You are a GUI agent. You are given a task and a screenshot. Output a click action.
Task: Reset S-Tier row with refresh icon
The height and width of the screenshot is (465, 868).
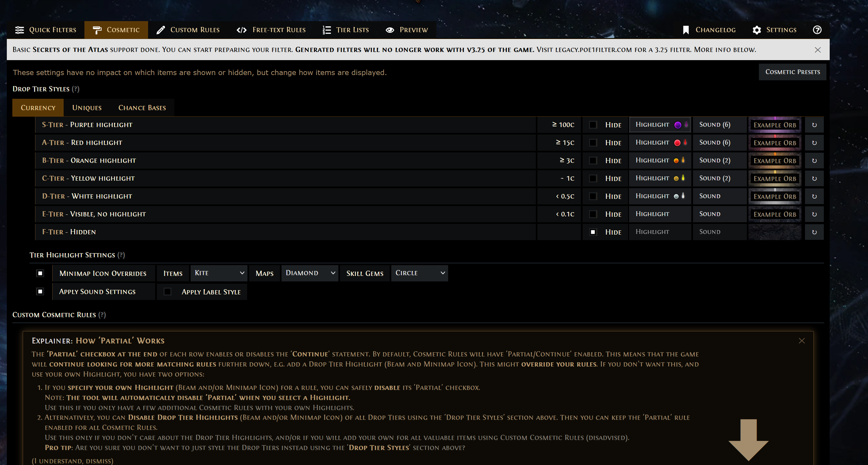click(x=814, y=125)
